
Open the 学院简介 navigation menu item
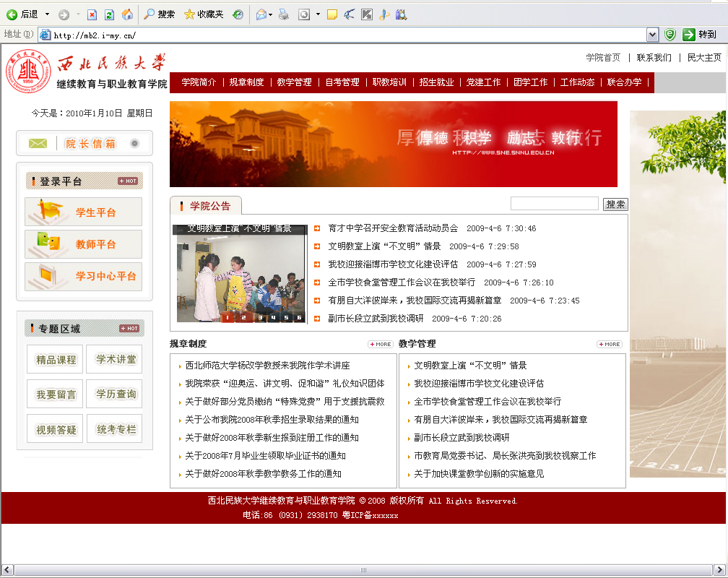pos(199,82)
